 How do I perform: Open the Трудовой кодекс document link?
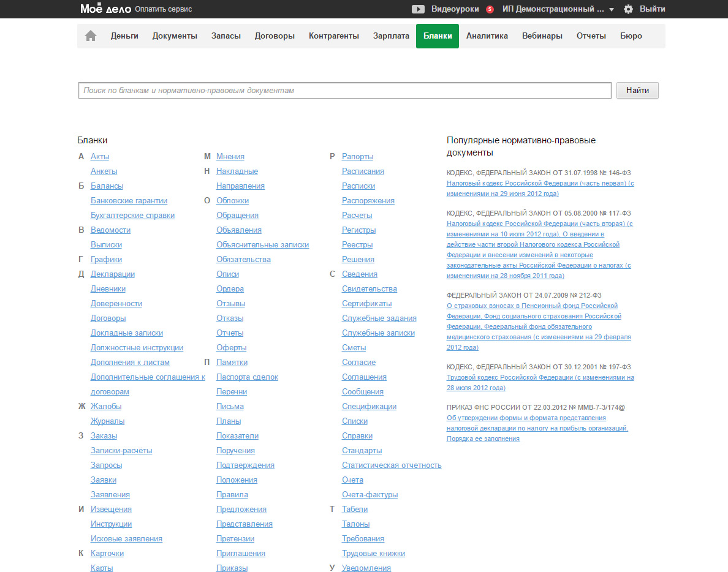pos(540,378)
